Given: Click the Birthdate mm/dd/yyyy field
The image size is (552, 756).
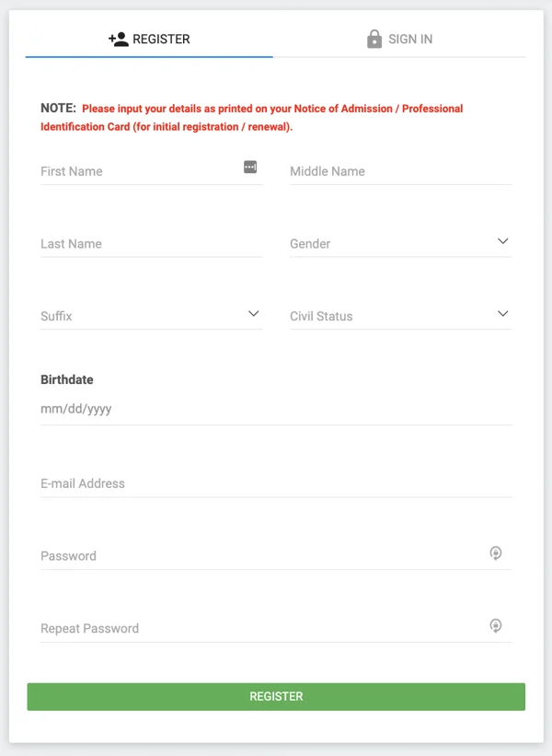Looking at the screenshot, I should point(276,409).
